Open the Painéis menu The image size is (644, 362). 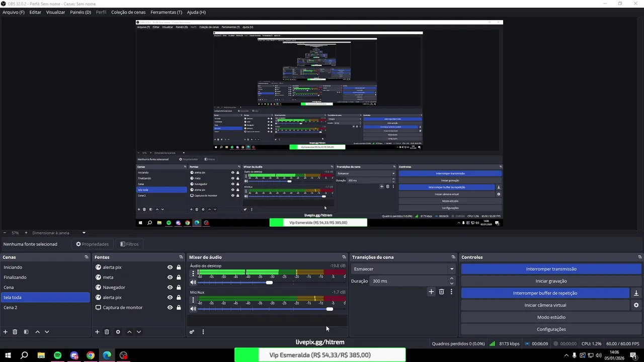(80, 12)
